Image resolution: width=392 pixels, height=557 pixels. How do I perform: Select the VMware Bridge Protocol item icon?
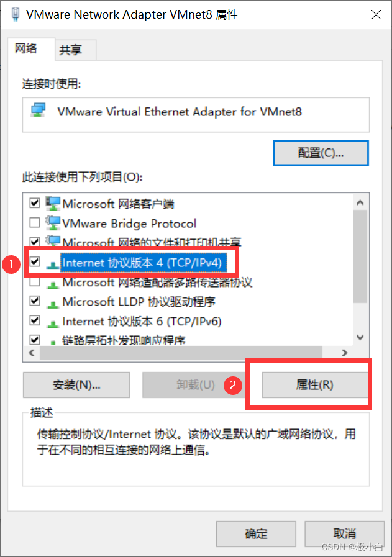coord(53,223)
